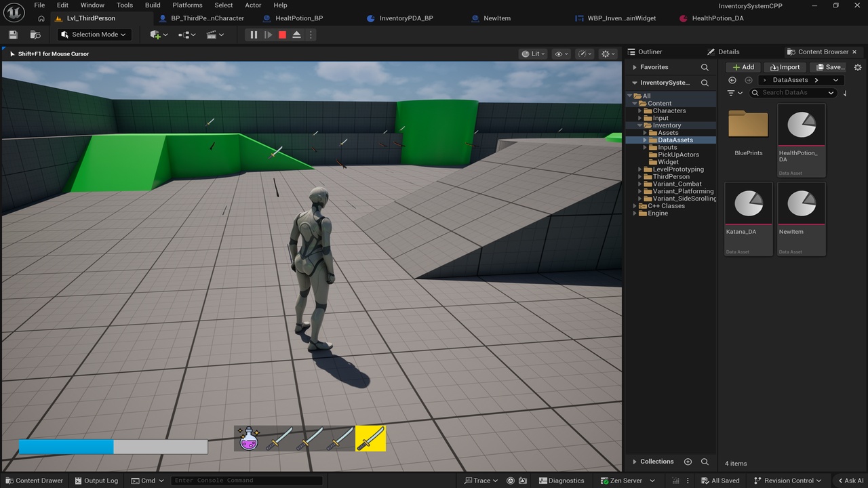The height and width of the screenshot is (488, 868).
Task: Pause the running play session
Action: point(254,35)
